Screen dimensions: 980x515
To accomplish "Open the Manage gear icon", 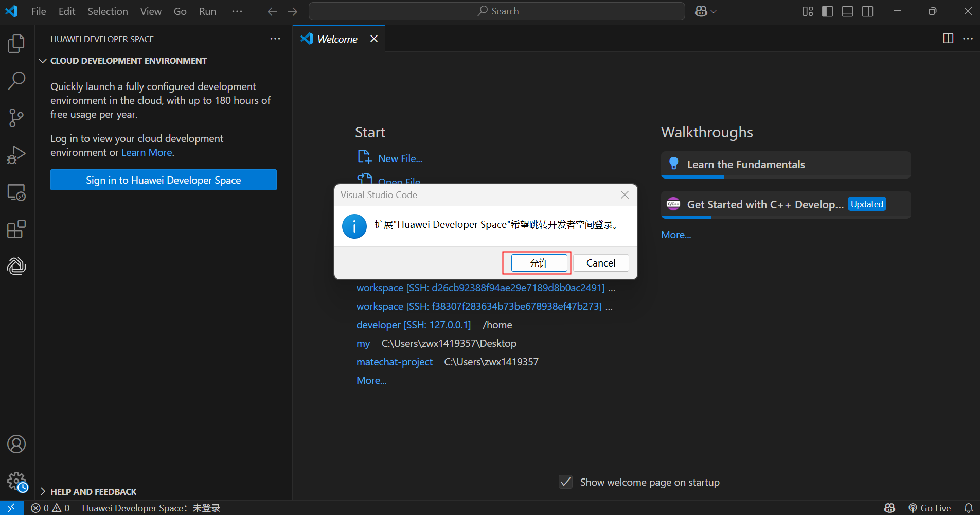I will click(16, 482).
